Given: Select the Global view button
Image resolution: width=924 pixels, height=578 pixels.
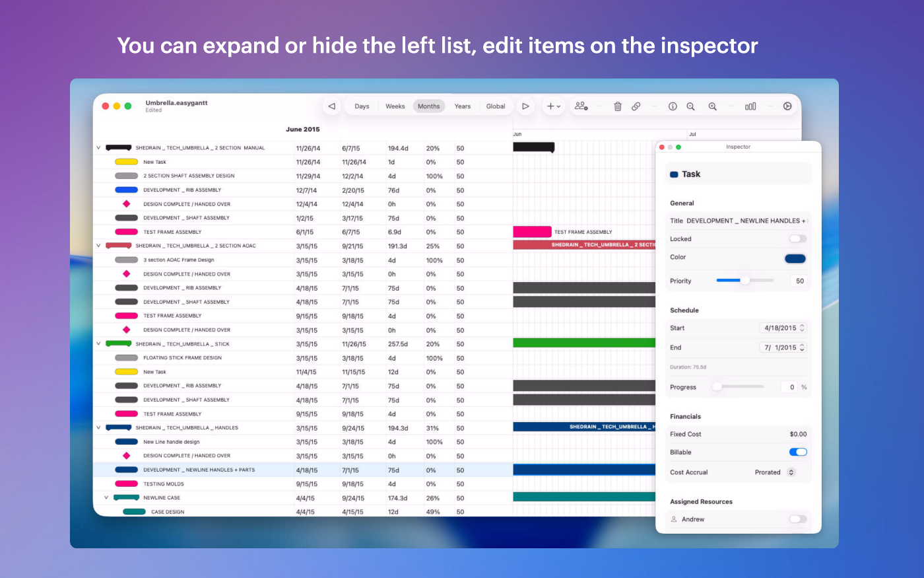Looking at the screenshot, I should click(x=496, y=106).
